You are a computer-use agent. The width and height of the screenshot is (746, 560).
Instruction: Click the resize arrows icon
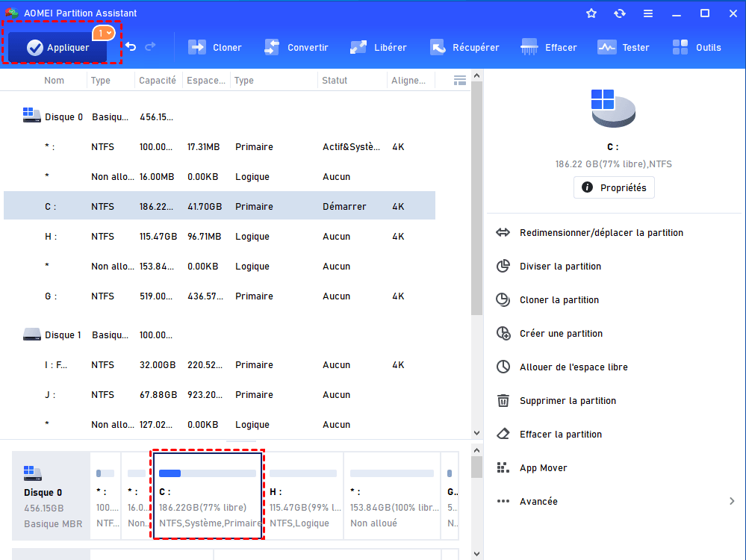point(503,233)
